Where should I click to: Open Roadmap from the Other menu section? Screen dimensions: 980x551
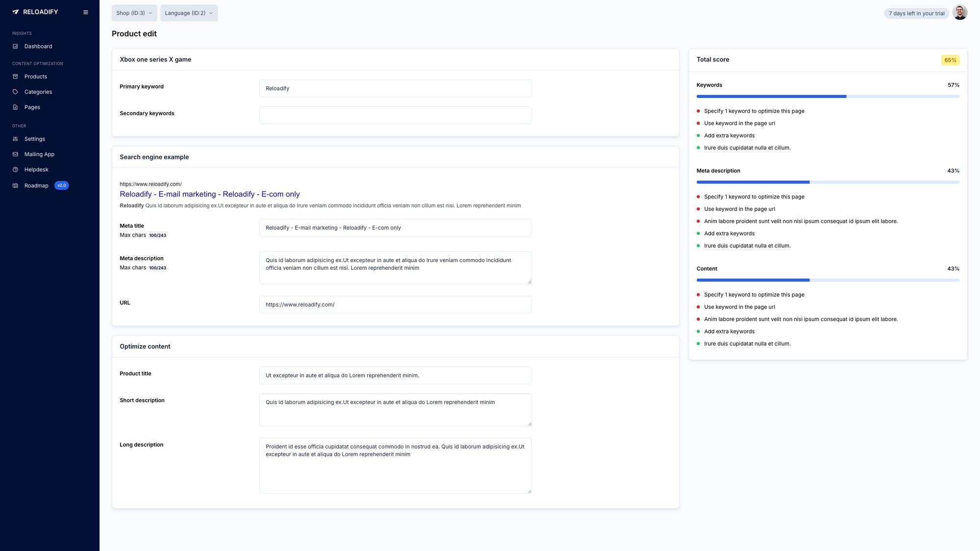(x=37, y=185)
